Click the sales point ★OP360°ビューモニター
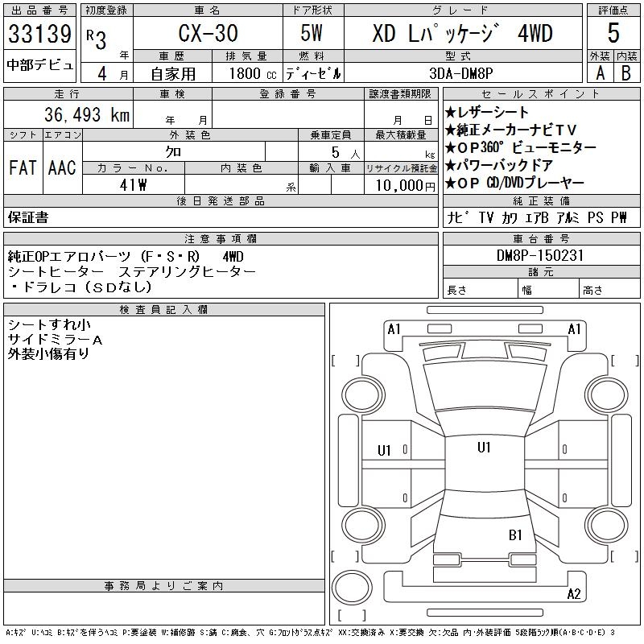The height and width of the screenshot is (644, 644). click(x=520, y=147)
